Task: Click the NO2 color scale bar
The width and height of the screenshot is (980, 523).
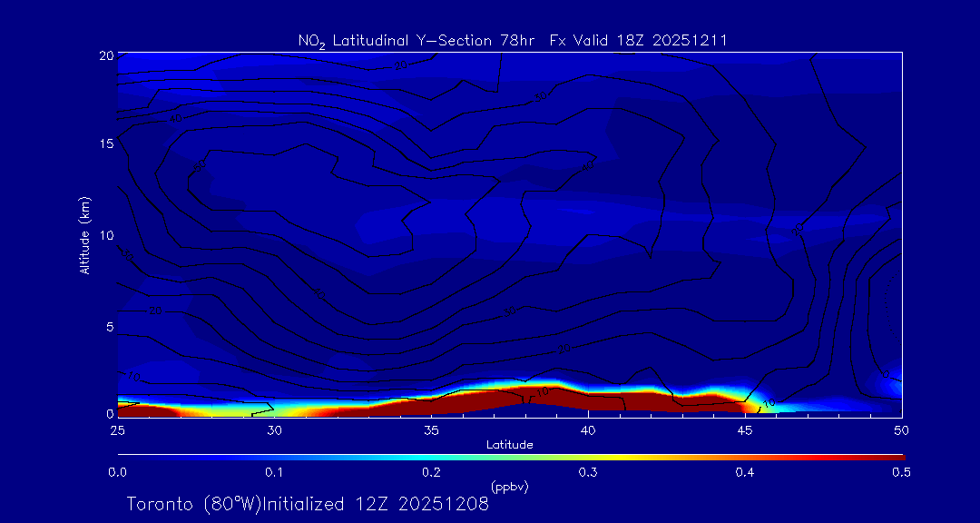Action: coord(511,458)
